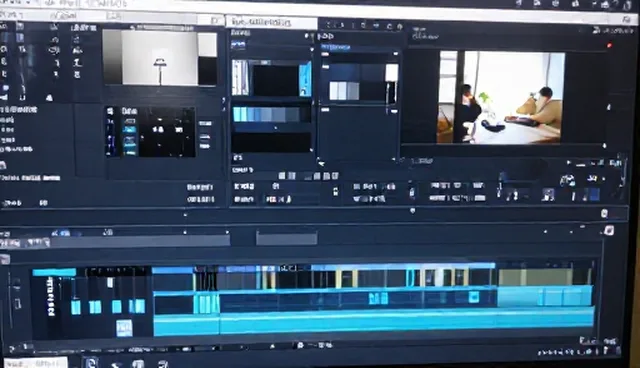The height and width of the screenshot is (368, 640).
Task: Click the blue square icon at preview controls far right
Action: point(595,195)
